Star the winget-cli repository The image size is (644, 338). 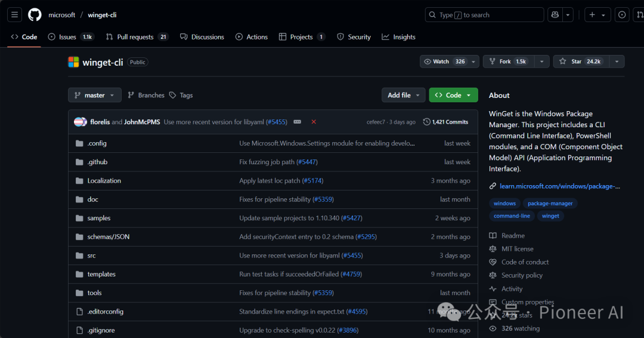(x=581, y=62)
